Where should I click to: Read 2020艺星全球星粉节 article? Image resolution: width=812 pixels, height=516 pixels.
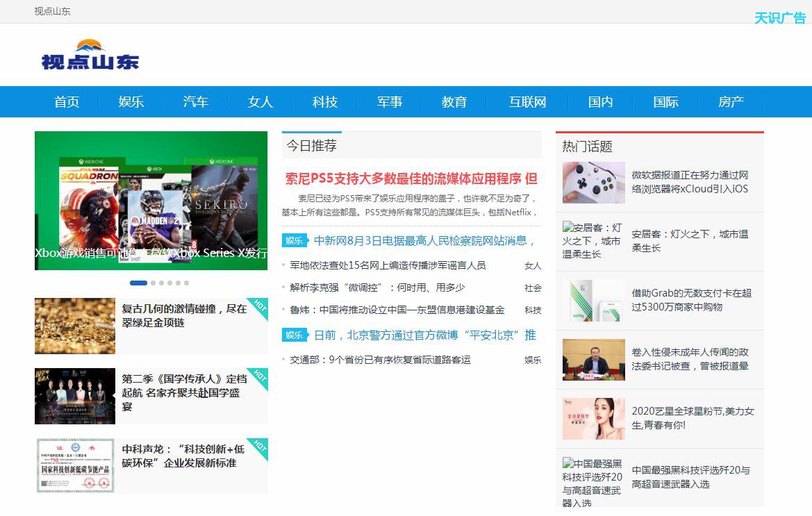(x=693, y=418)
